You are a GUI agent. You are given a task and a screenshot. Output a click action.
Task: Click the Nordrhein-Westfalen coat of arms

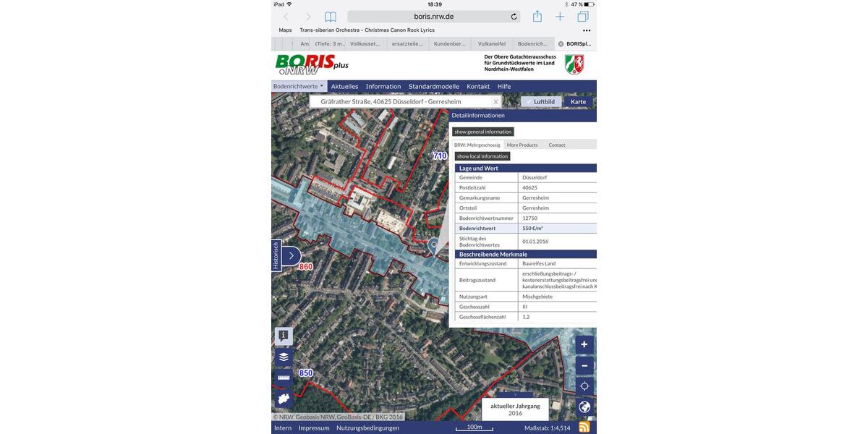[575, 64]
